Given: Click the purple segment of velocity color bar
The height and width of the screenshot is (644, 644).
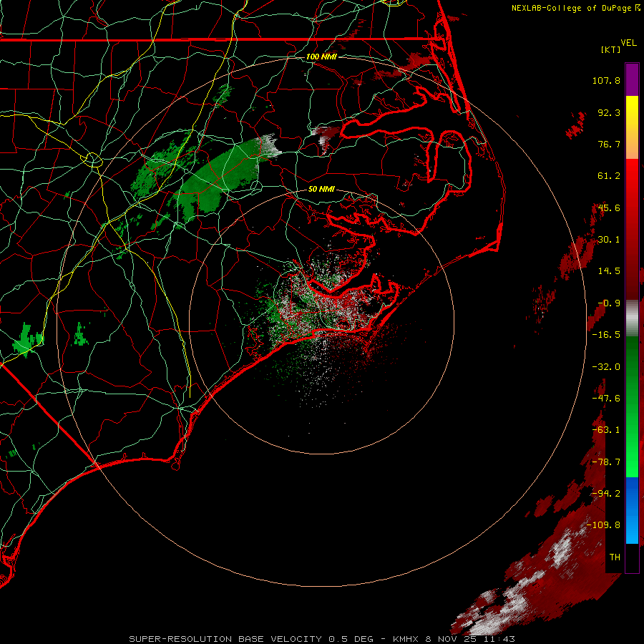Looking at the screenshot, I should [632, 79].
